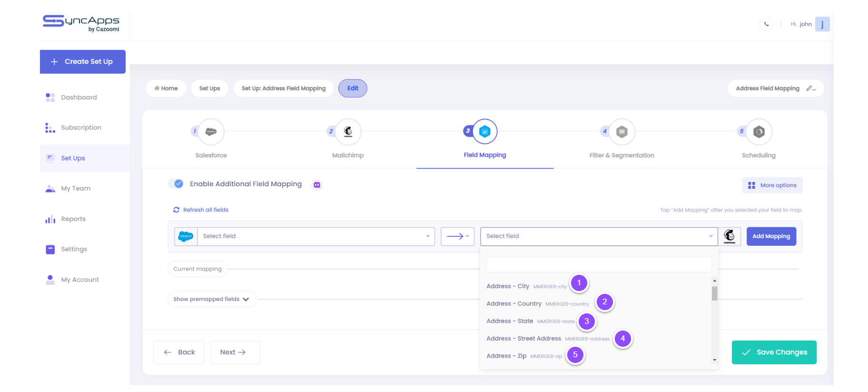This screenshot has height=392, width=868.
Task: Click the Refresh all fields link
Action: point(206,210)
